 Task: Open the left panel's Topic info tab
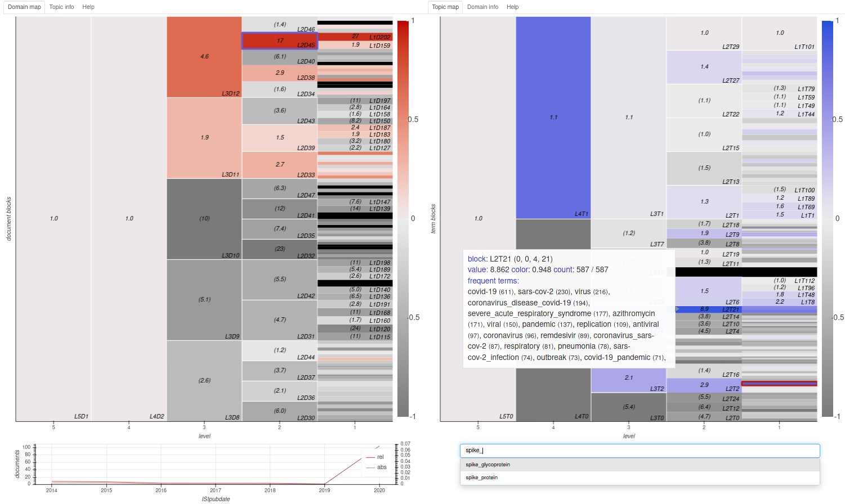coord(61,7)
